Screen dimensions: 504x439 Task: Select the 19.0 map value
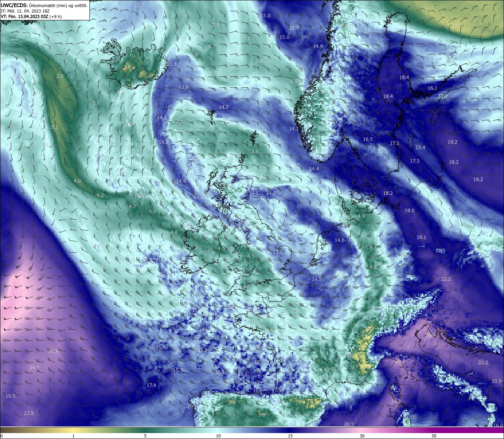(409, 211)
